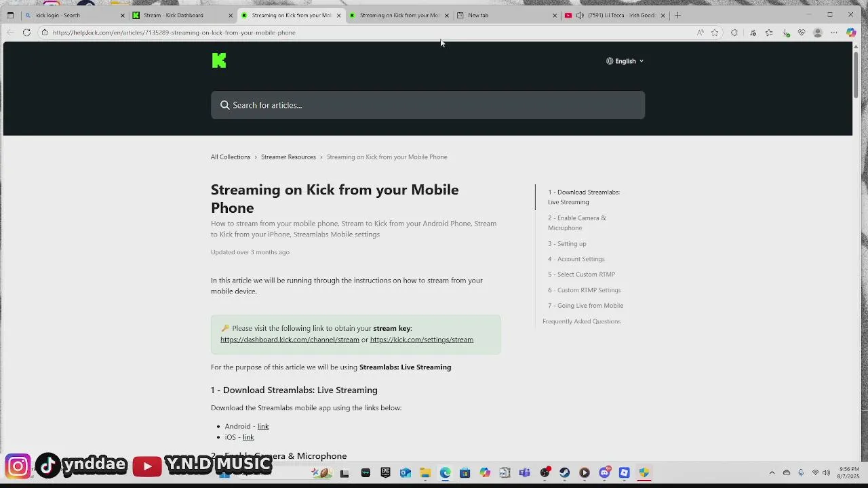This screenshot has height=488, width=868.
Task: Jump to '6 - Custom RTMP Settings' section
Action: [x=585, y=290]
